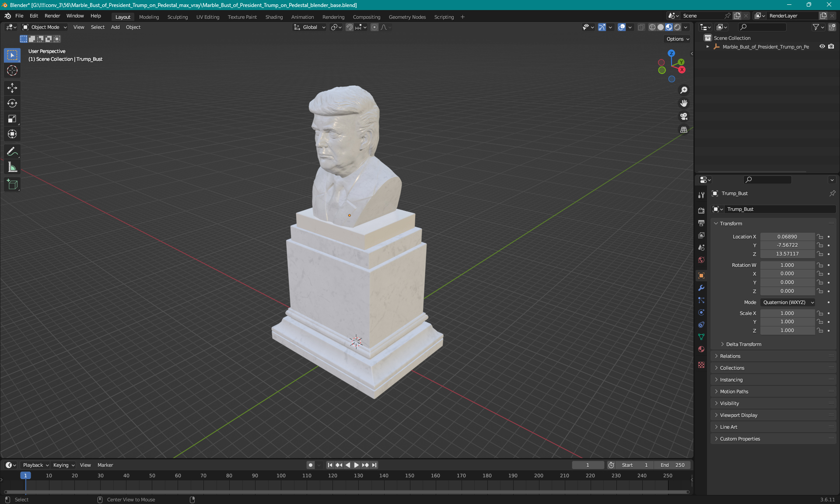Switch perspective/orthographic with grid gizmo
Viewport: 840px width, 504px height.
[684, 130]
